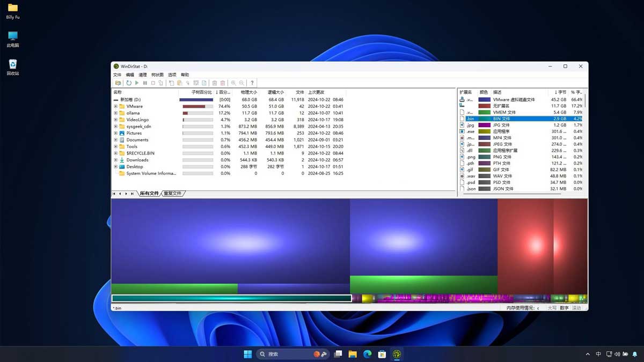Click the purple JPG 文件 color swatch

pos(484,125)
